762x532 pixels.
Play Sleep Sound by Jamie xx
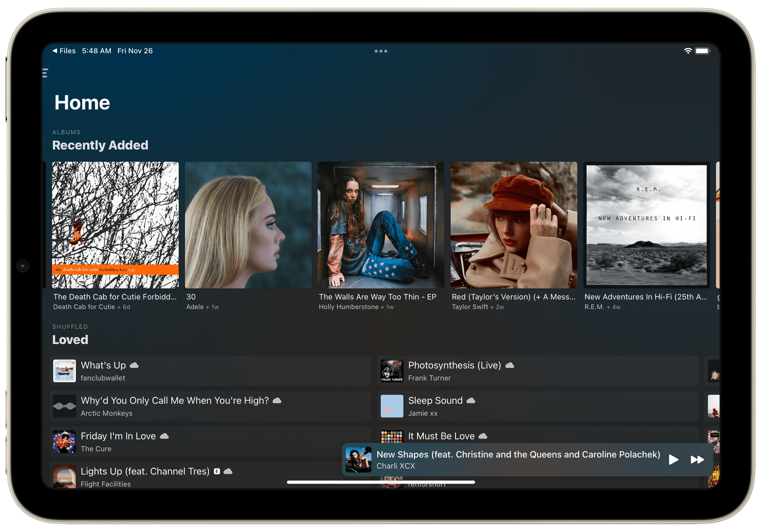click(538, 406)
